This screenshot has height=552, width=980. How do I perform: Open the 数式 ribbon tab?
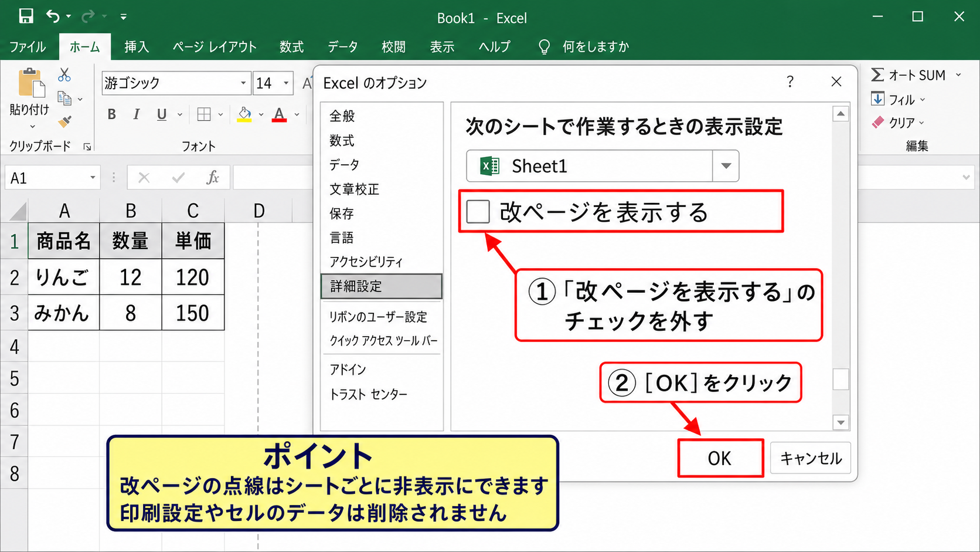pyautogui.click(x=291, y=47)
